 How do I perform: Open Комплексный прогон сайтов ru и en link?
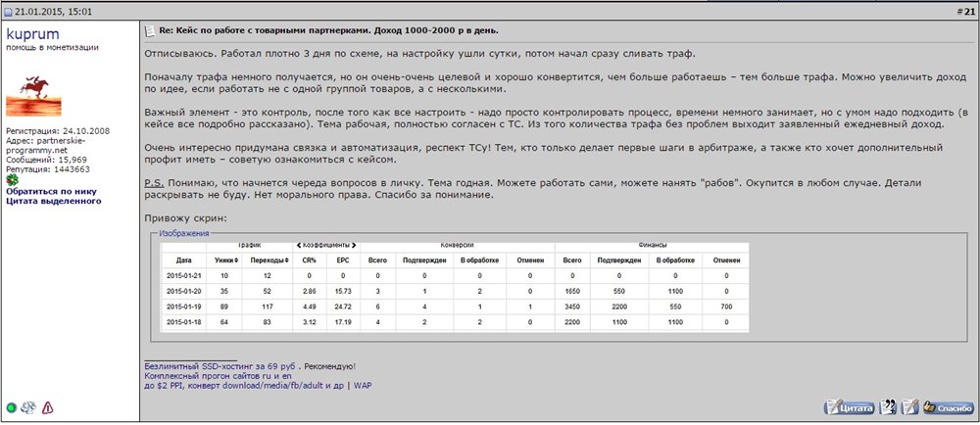[x=219, y=376]
